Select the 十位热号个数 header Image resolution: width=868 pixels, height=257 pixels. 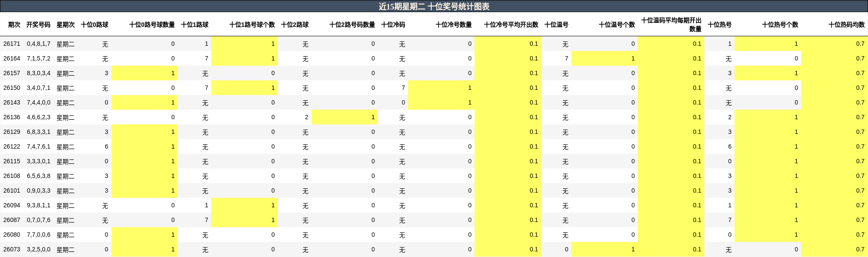point(780,25)
